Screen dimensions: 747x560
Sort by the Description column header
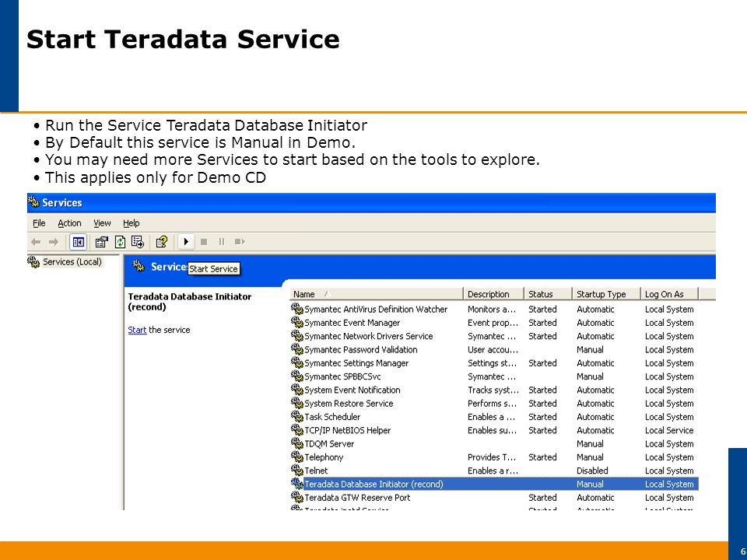pyautogui.click(x=493, y=294)
